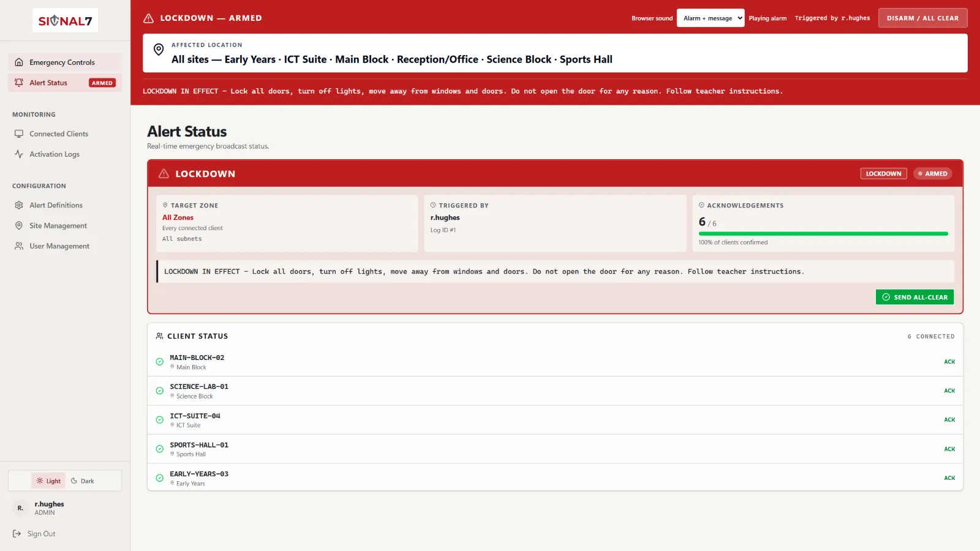Click the check icon for SPORTS-HALL-01
Viewport: 980px width, 551px height.
159,449
